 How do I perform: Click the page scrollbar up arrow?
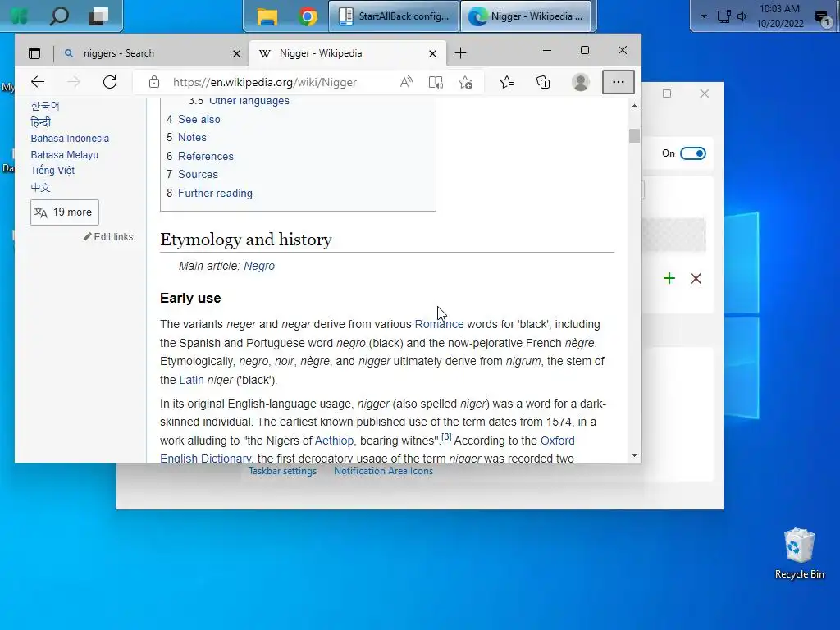coord(634,106)
